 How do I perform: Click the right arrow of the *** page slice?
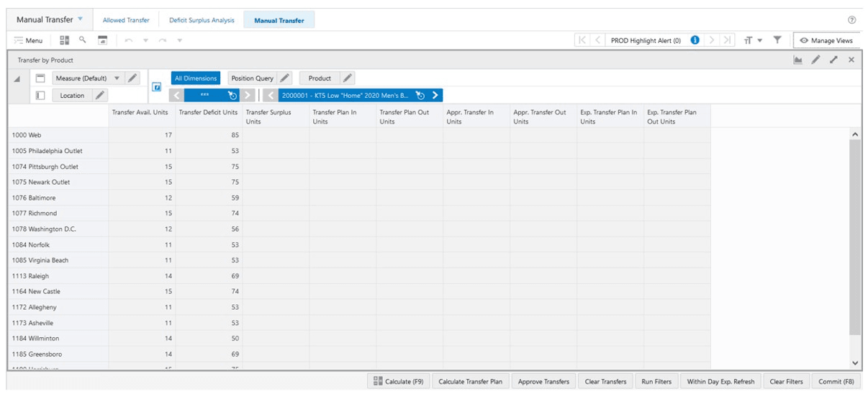pos(248,95)
